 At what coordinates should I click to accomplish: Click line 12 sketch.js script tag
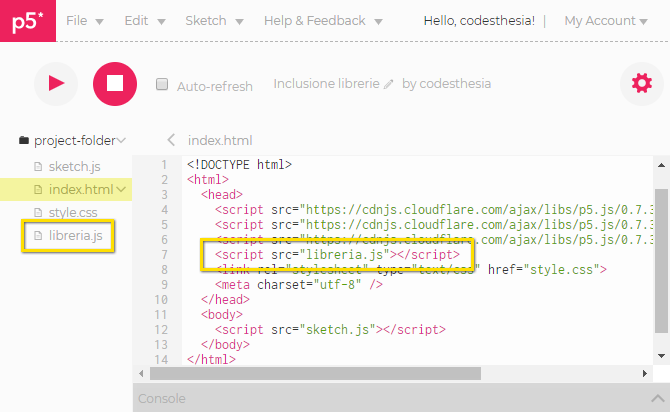point(330,330)
